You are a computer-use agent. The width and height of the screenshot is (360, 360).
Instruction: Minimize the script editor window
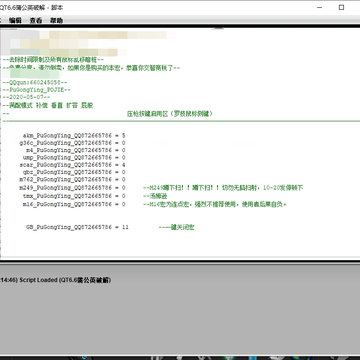tap(320, 7)
